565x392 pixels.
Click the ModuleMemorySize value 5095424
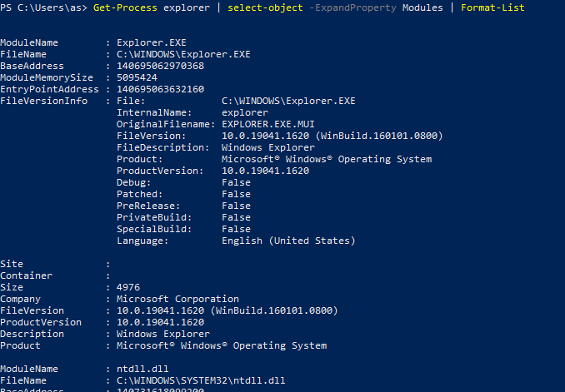(137, 77)
